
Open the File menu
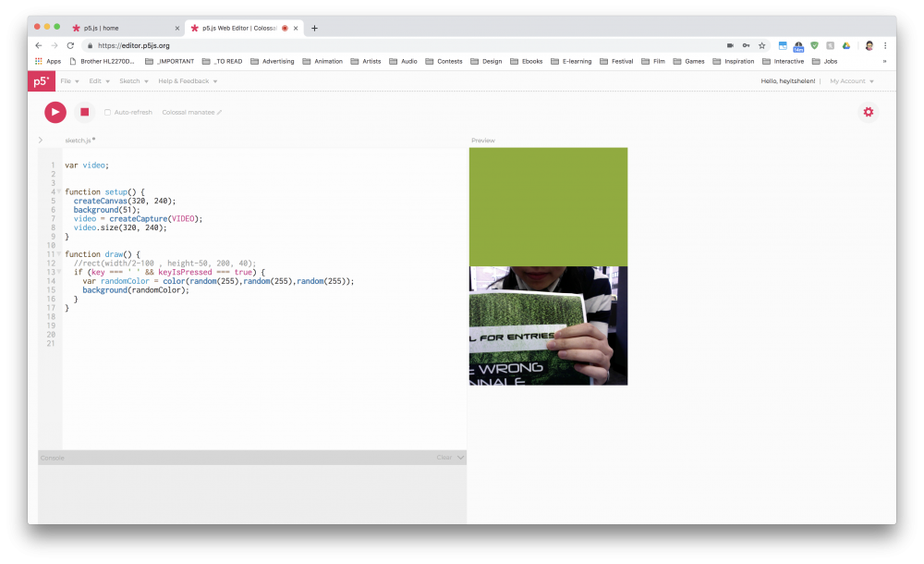tap(69, 81)
